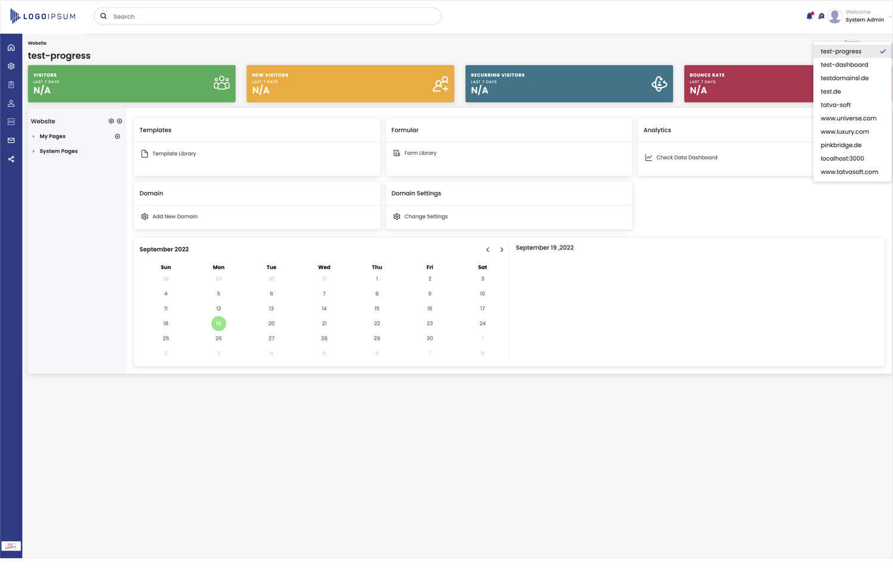Click the plus icon next to My Pages
The height and width of the screenshot is (588, 893).
point(117,136)
